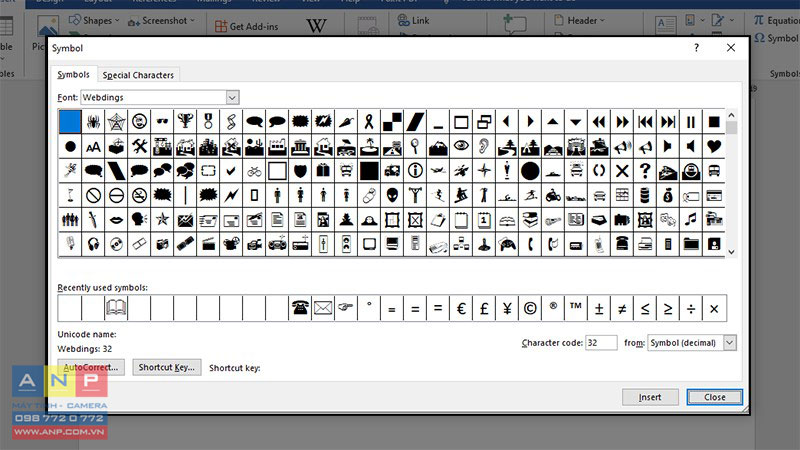Select the question mark symbol
This screenshot has height=450, width=800.
tap(645, 171)
